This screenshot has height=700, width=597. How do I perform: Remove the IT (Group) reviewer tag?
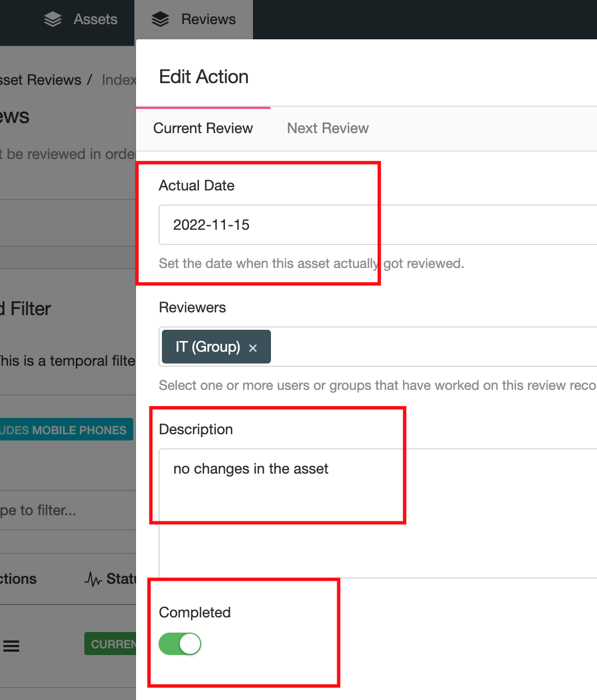(253, 348)
